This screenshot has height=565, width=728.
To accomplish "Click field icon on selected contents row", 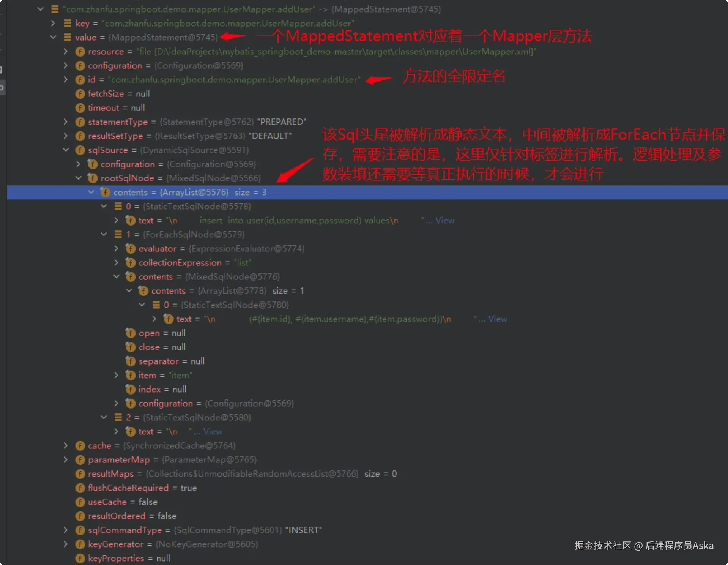I will click(105, 192).
